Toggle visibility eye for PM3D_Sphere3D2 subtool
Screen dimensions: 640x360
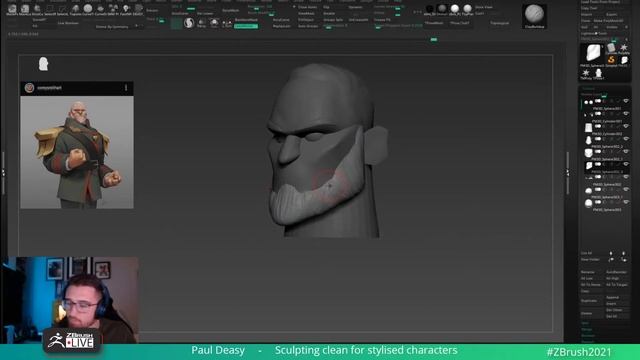click(626, 177)
